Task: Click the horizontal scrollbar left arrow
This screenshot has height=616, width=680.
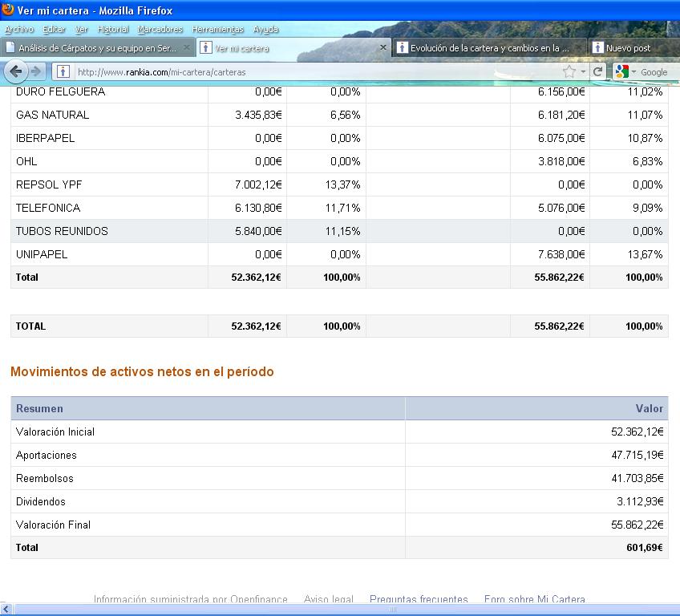Action: pos(5,610)
